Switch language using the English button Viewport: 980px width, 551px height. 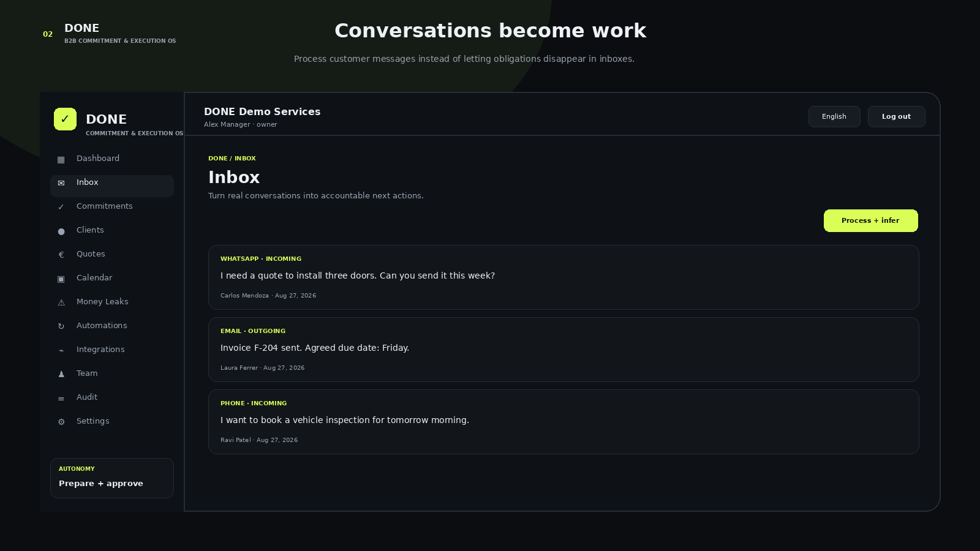pos(834,116)
